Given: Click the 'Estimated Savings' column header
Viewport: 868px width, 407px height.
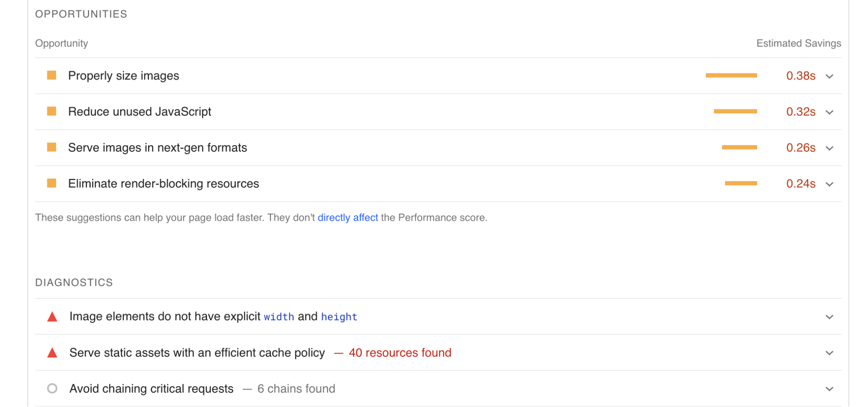Looking at the screenshot, I should [x=799, y=43].
